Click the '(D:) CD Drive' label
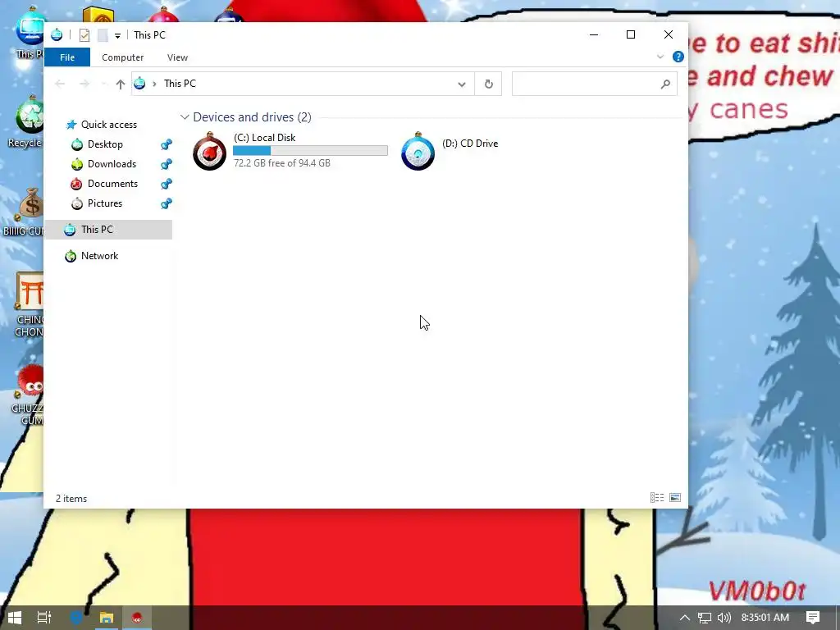Screen dimensions: 840x630 [470, 144]
